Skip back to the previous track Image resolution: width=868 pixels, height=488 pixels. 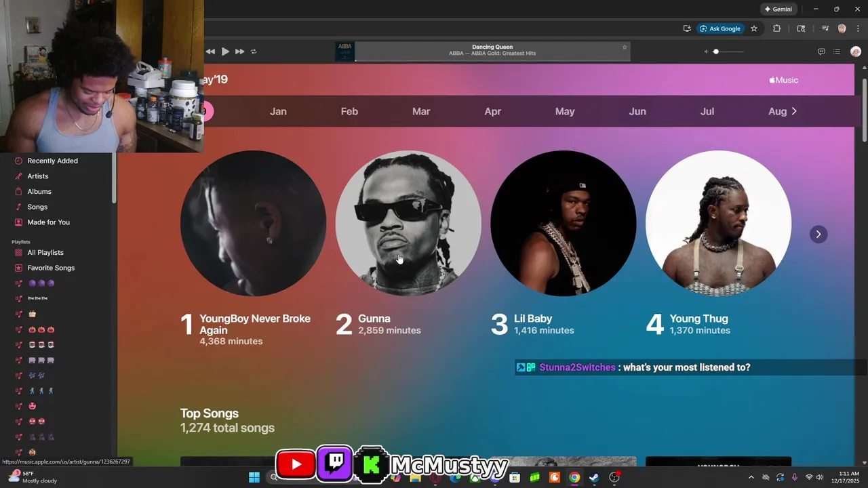[210, 52]
